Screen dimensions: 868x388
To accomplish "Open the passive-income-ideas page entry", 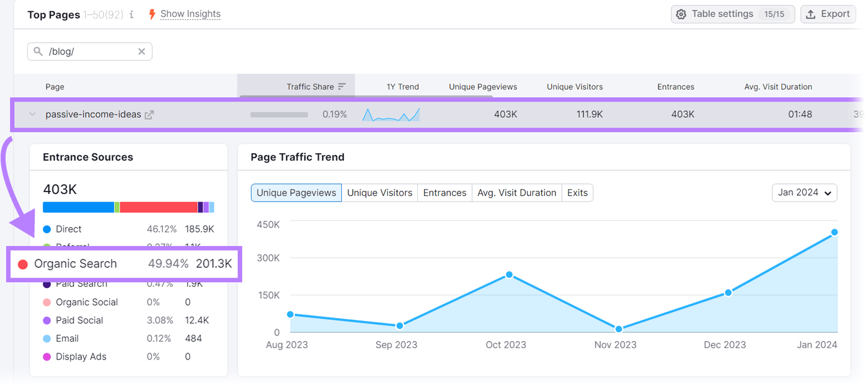I will point(92,114).
